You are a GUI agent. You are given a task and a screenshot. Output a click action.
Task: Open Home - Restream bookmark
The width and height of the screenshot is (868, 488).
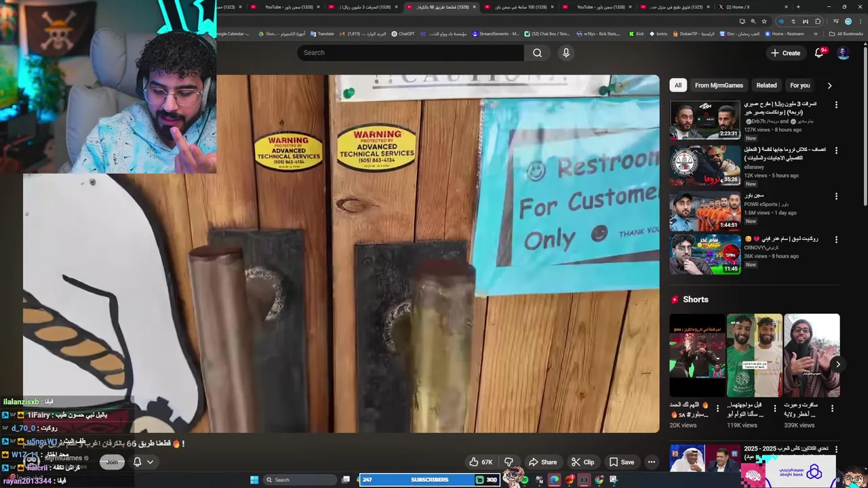point(784,33)
